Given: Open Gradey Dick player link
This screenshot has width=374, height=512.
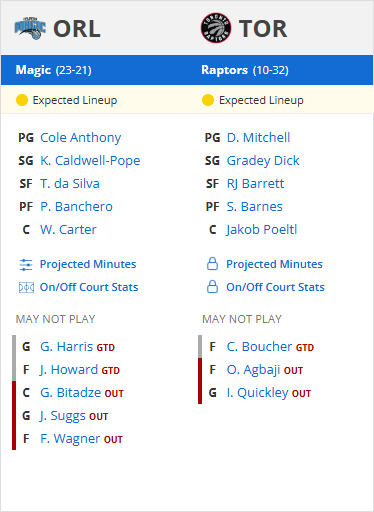Looking at the screenshot, I should [x=263, y=161].
